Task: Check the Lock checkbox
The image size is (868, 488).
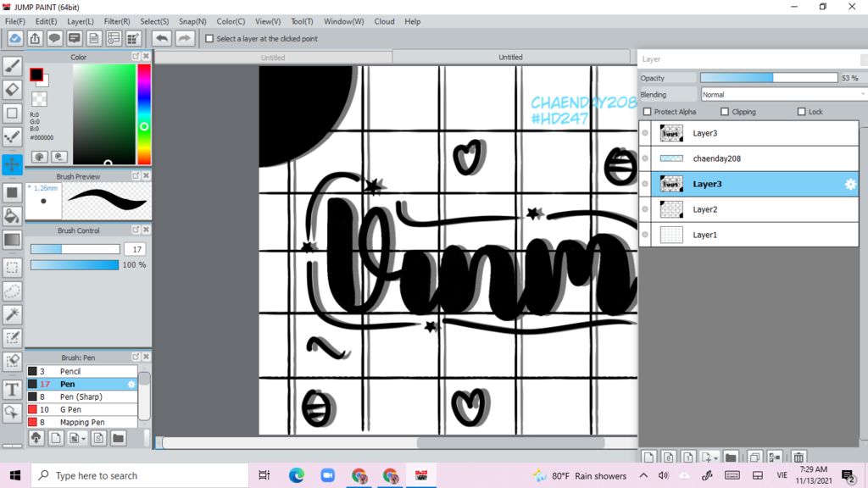Action: [x=802, y=112]
